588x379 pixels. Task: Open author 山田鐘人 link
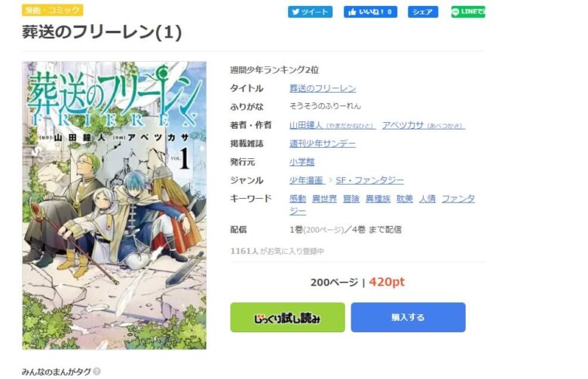coord(332,126)
